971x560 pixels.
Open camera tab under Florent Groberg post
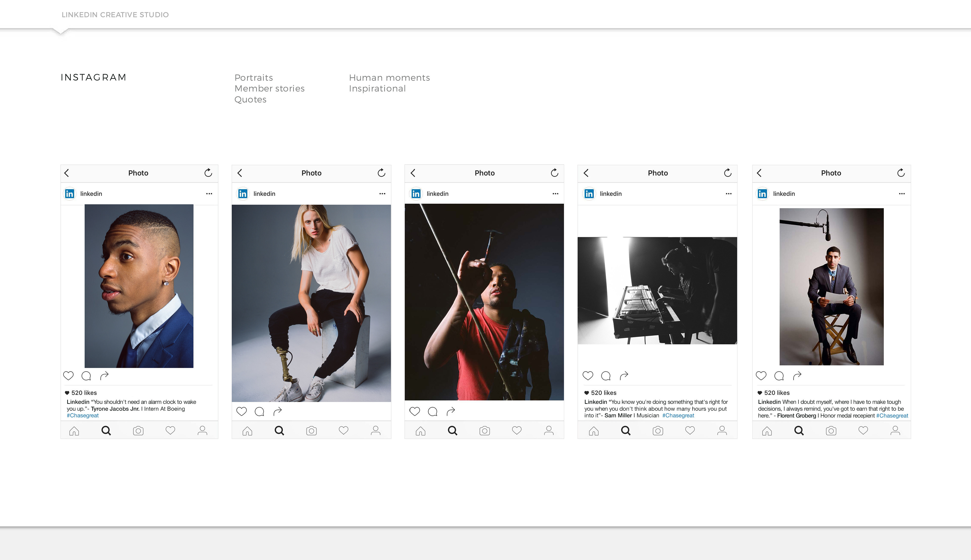(x=831, y=431)
